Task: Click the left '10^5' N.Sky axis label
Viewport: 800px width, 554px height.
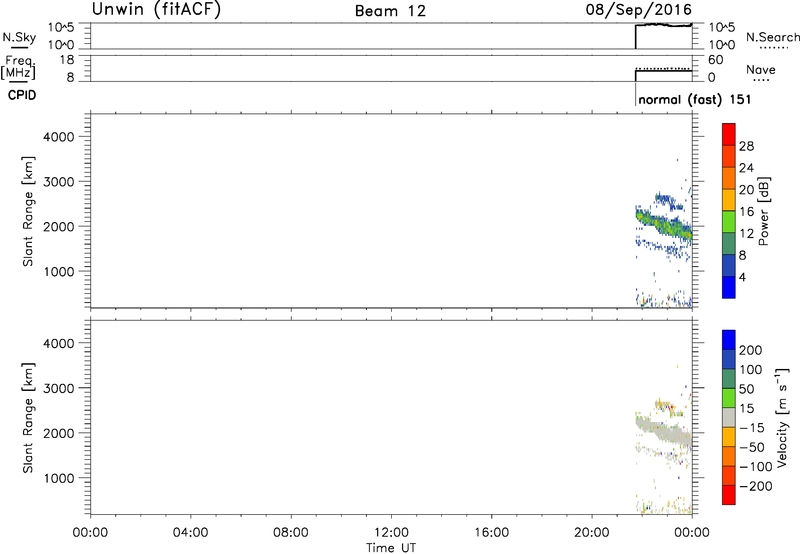Action: click(61, 28)
